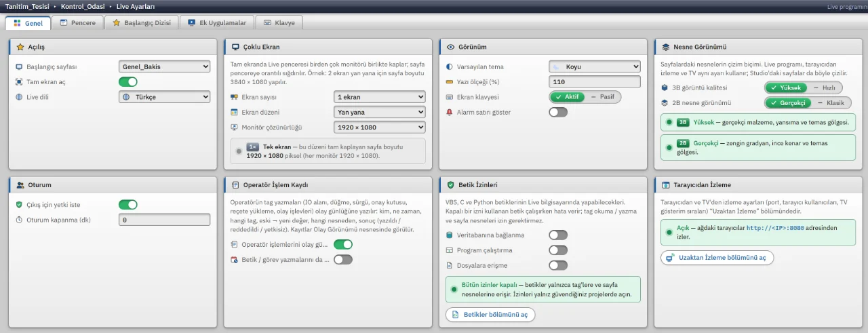Click the Kontrol_Odasi breadcrumb
Viewport: 868px width, 333px height.
coord(83,6)
